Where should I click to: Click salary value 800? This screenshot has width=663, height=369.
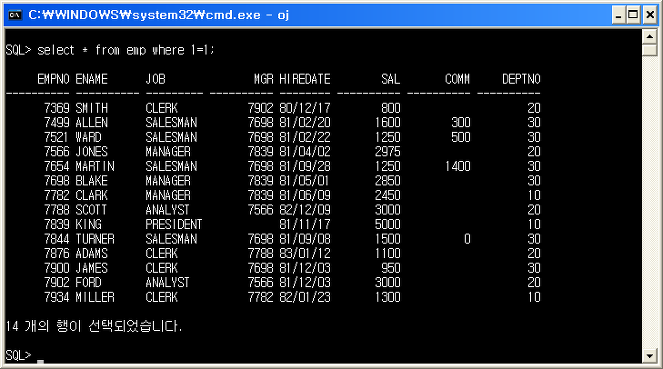coord(391,108)
